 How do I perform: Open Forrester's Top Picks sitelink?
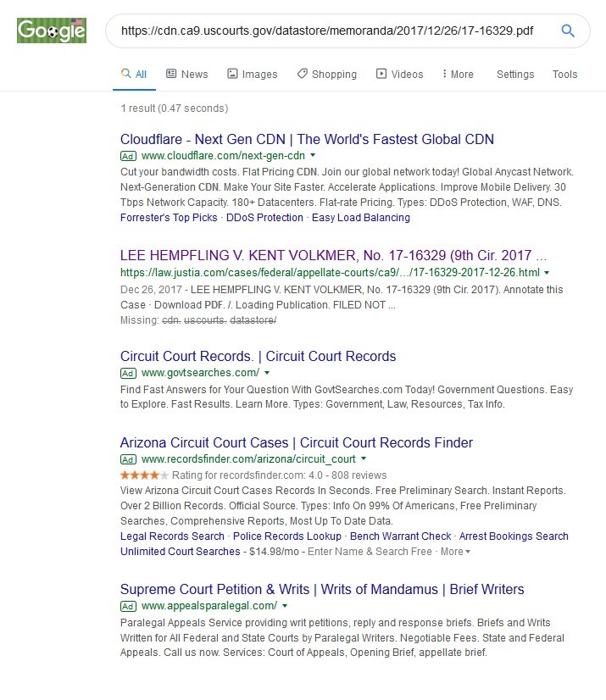169,218
